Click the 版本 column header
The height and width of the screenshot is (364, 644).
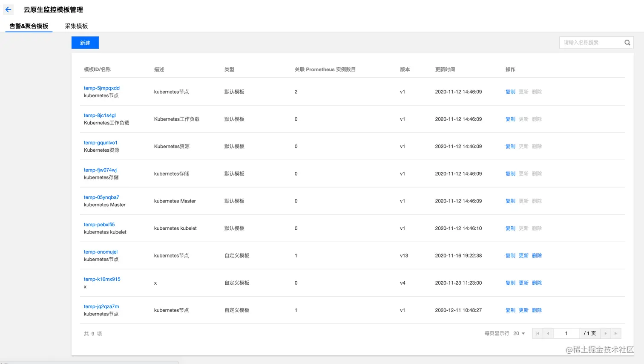pyautogui.click(x=405, y=69)
